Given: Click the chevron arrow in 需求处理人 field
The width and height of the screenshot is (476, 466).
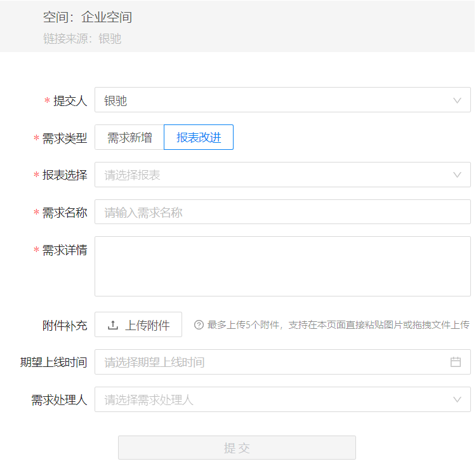Looking at the screenshot, I should [457, 399].
